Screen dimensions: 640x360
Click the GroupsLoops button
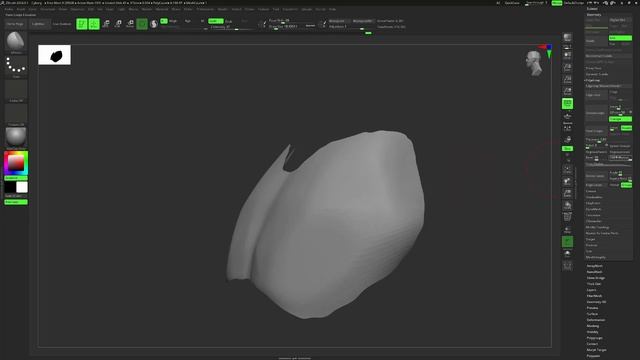[x=596, y=113]
